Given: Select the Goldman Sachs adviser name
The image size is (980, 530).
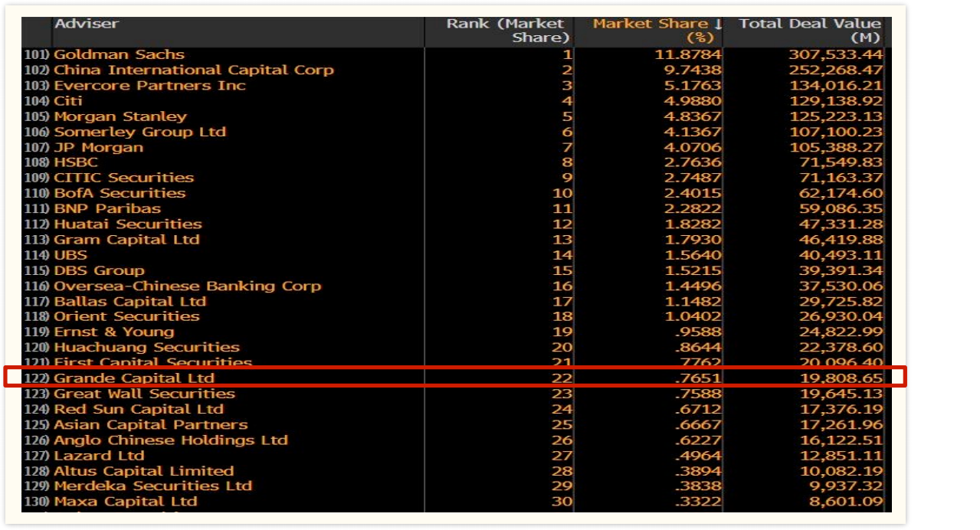Looking at the screenshot, I should click(x=119, y=54).
